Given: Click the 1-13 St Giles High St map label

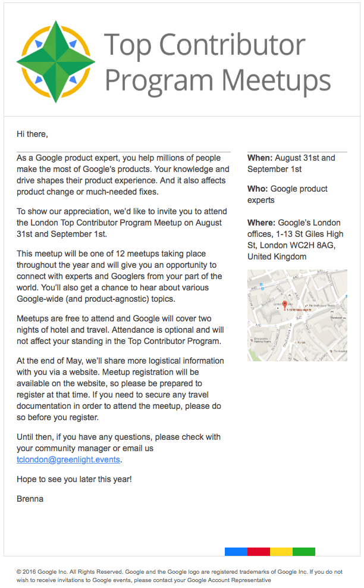Looking at the screenshot, I should point(299,310).
